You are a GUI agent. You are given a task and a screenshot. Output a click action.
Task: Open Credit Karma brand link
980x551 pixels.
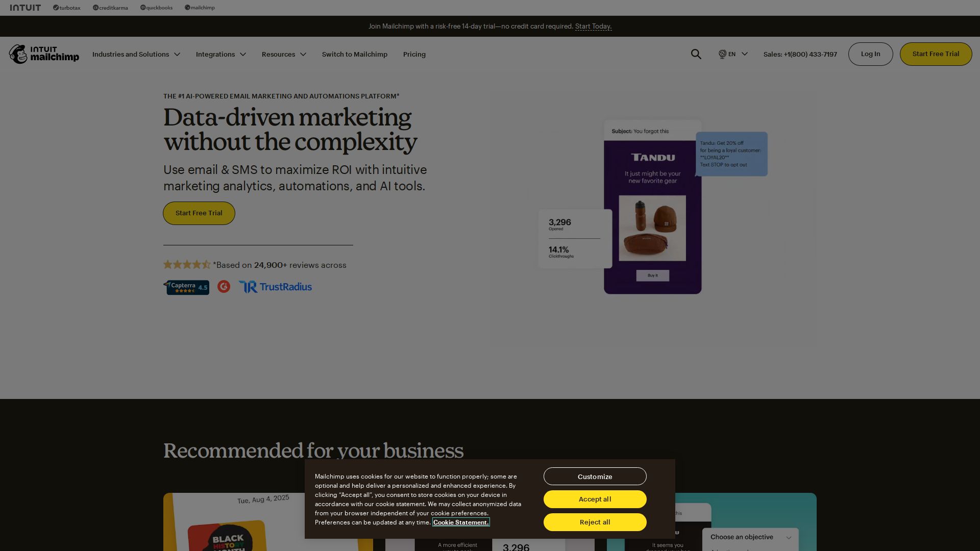tap(110, 8)
